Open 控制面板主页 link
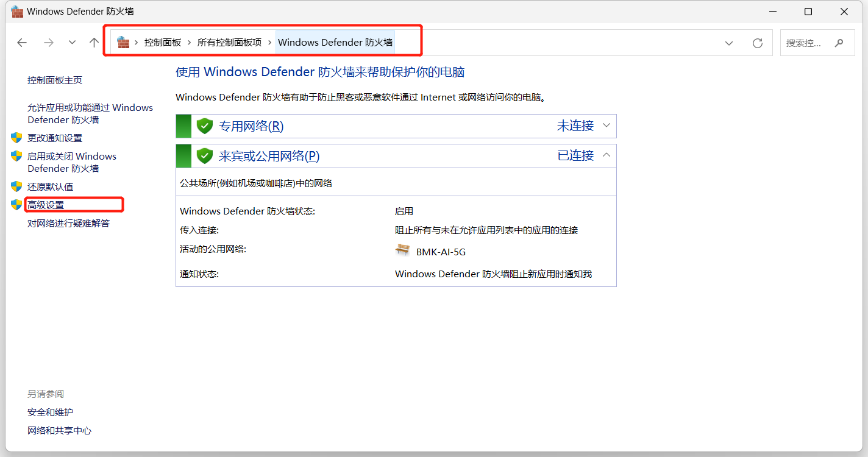Viewport: 868px width, 457px height. click(55, 80)
